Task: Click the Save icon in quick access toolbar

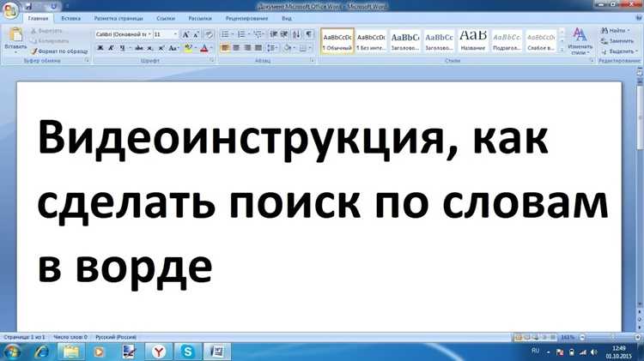Action: 28,6
